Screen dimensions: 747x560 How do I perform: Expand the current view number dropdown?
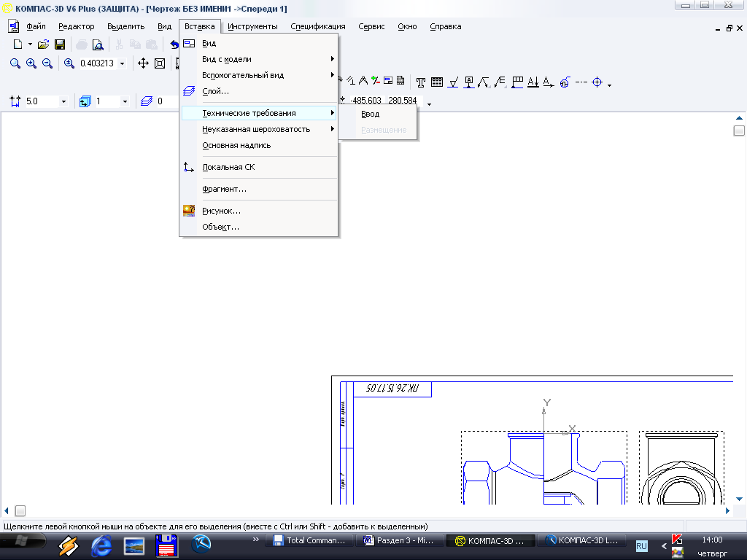coord(125,101)
